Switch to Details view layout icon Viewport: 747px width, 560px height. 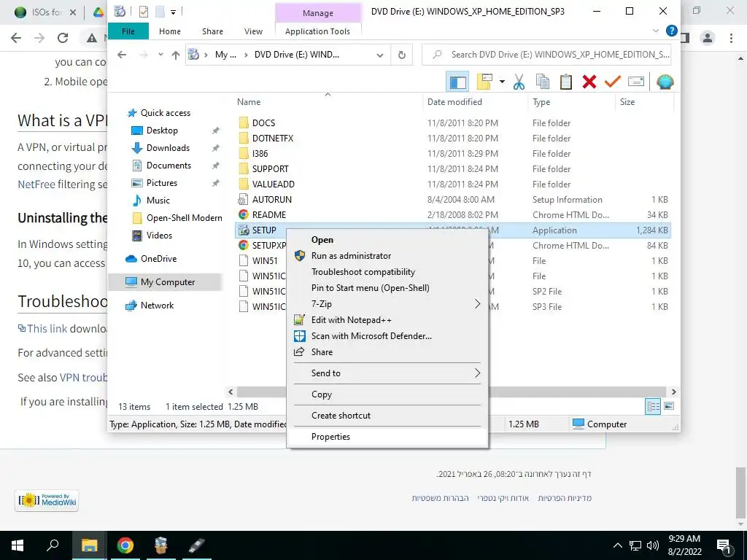tap(653, 406)
